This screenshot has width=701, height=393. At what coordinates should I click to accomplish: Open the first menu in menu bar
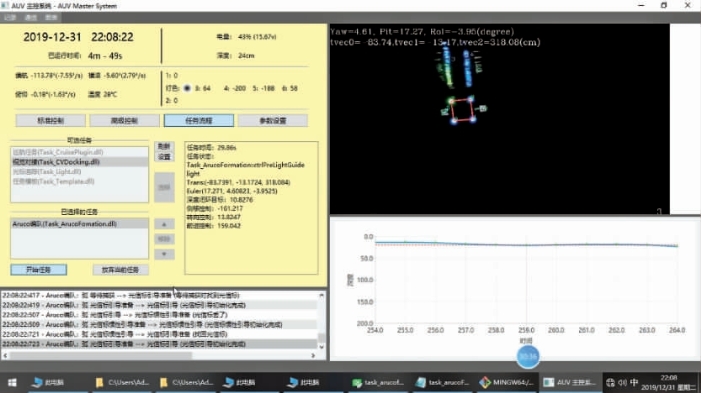coord(10,17)
